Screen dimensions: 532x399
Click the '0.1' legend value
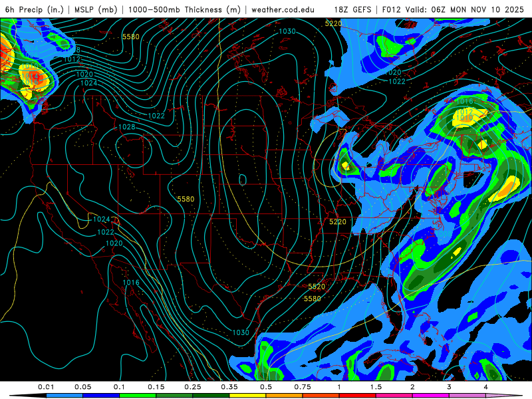point(119,387)
